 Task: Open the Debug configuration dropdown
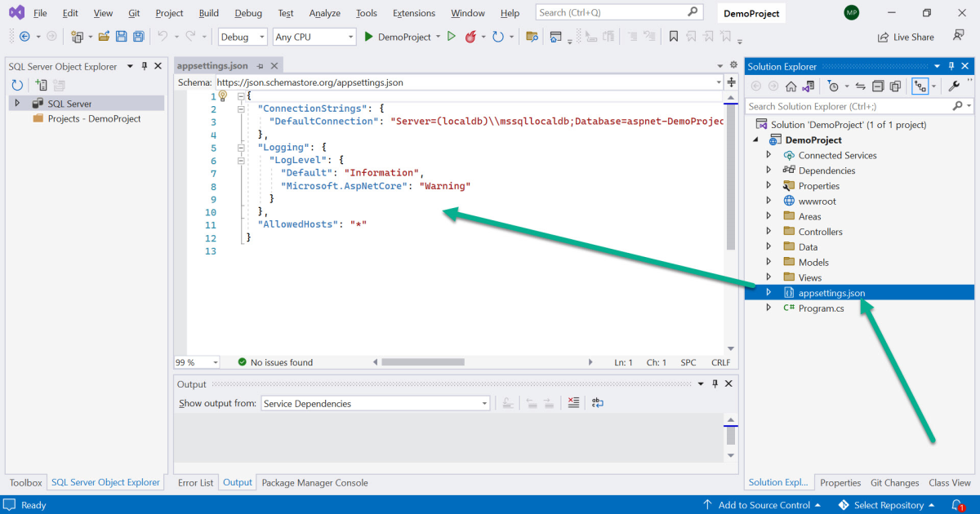[261, 37]
